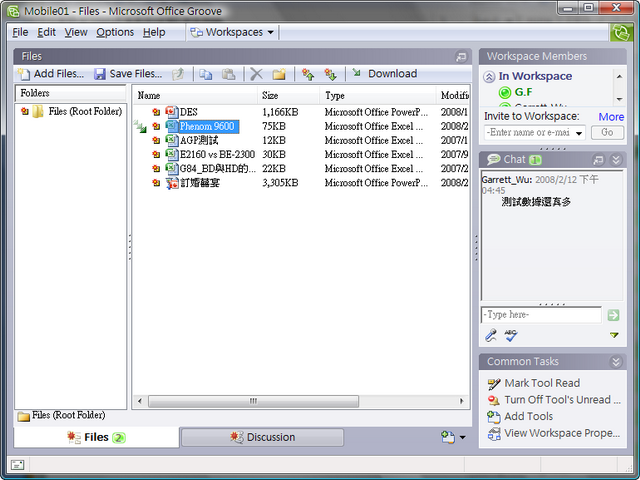This screenshot has width=640, height=480.
Task: Open the Edit menu
Action: point(46,32)
